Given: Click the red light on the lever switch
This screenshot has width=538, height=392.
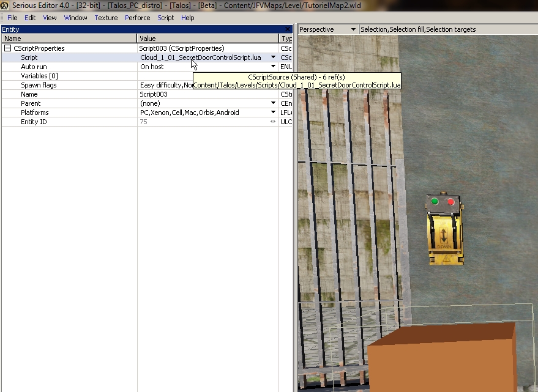Looking at the screenshot, I should (x=451, y=202).
